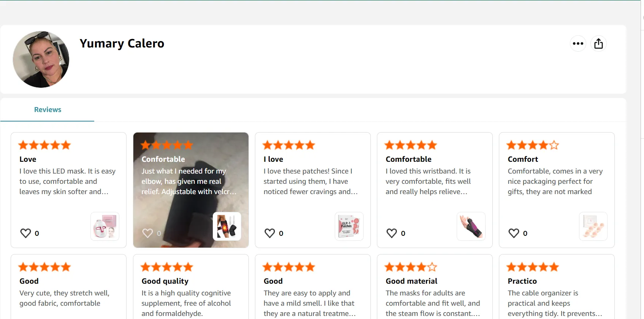Open the elbow brace product thumbnail

point(227,226)
